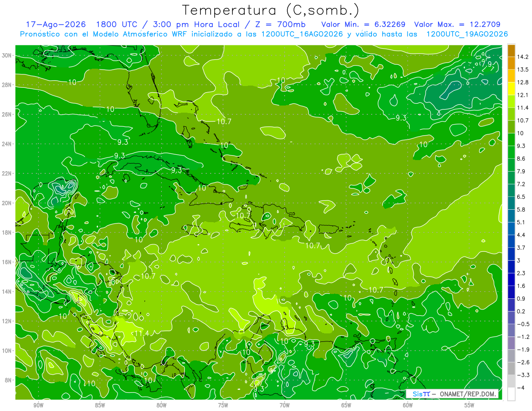Click the legend swatch between 13.5 and 14.2

[x=511, y=63]
